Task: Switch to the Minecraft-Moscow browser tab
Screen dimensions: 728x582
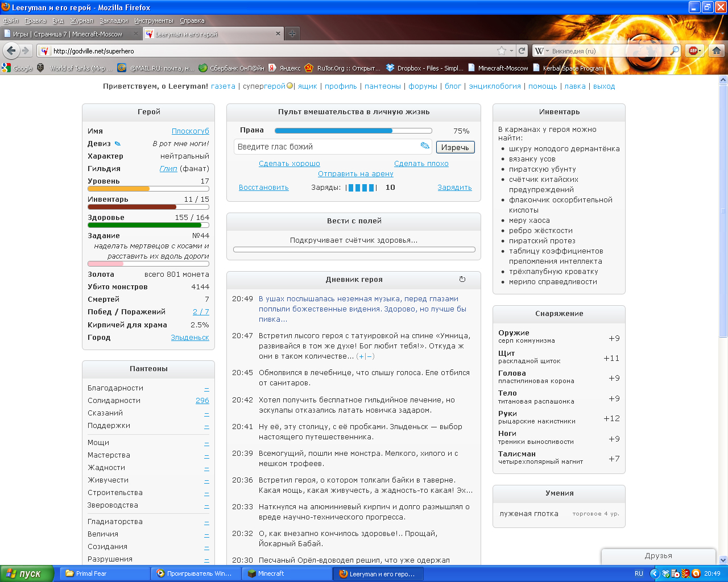Action: pyautogui.click(x=71, y=34)
